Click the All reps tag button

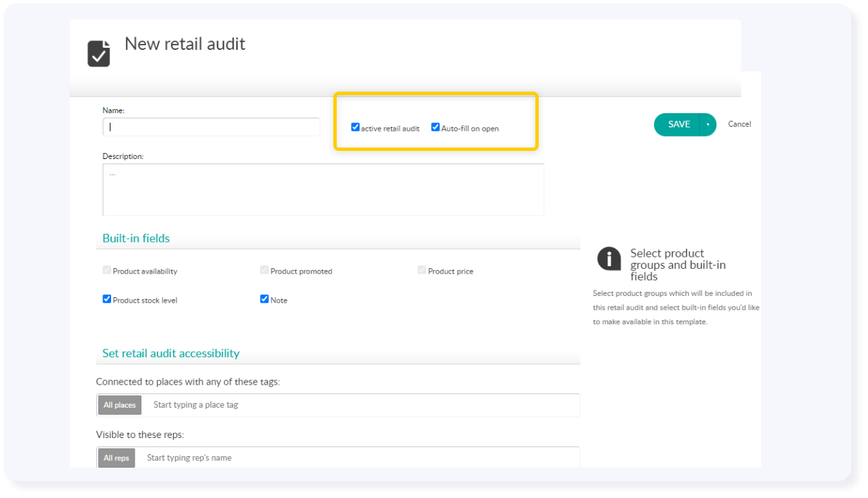pyautogui.click(x=116, y=458)
